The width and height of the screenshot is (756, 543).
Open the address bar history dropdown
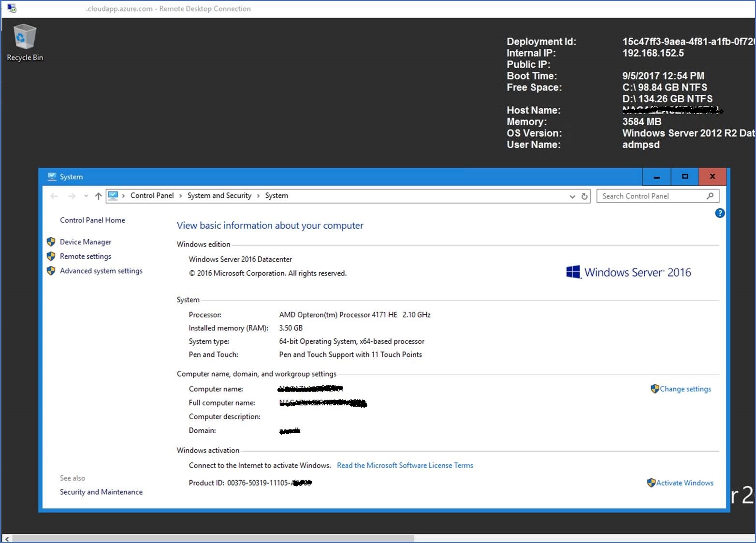(x=572, y=196)
